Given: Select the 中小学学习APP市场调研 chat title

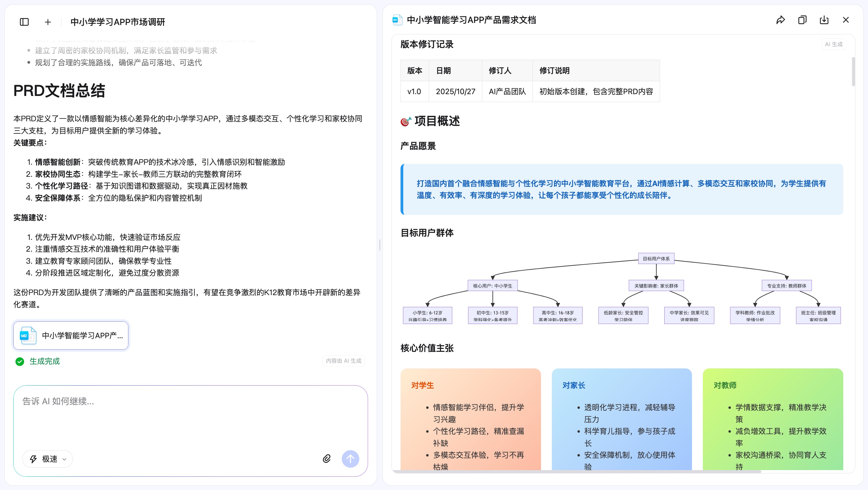Looking at the screenshot, I should click(118, 22).
